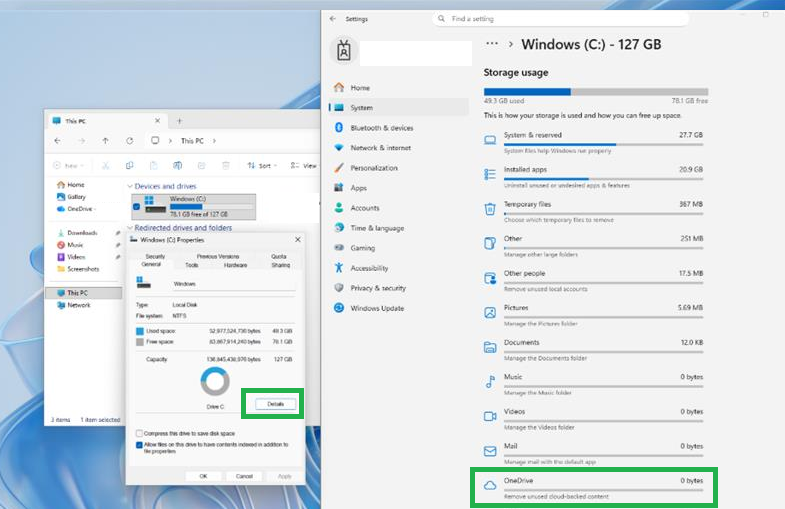Open Bluetooth & devices settings

point(399,128)
